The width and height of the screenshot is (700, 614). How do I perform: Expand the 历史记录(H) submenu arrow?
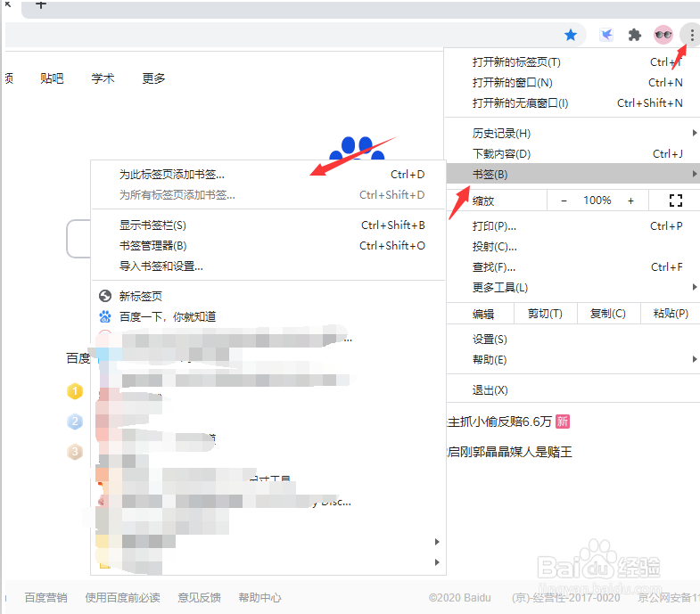(694, 133)
